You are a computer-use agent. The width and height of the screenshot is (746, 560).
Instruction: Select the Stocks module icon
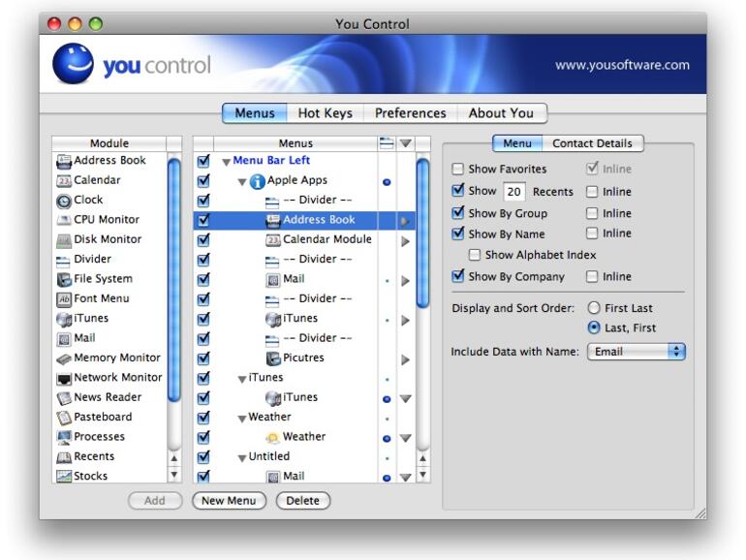(x=64, y=477)
